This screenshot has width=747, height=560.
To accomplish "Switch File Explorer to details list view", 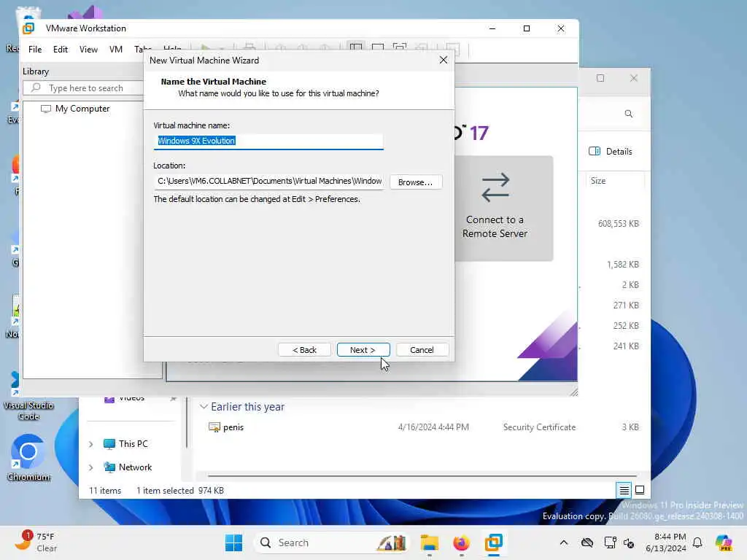I will click(x=624, y=490).
